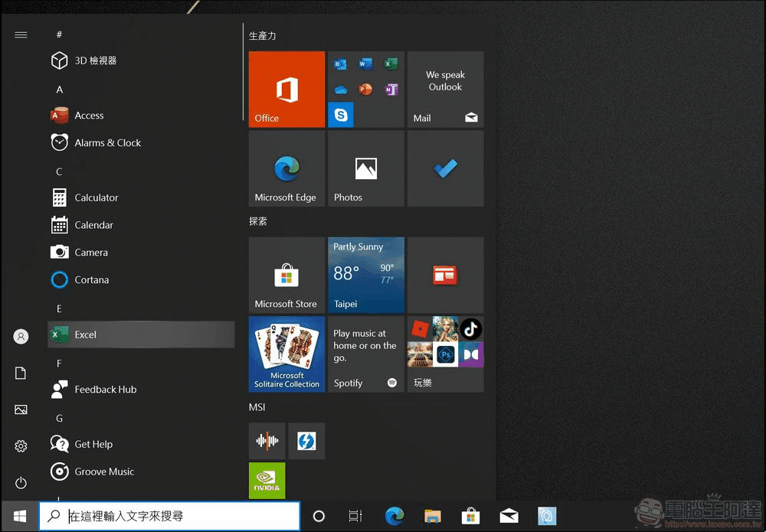Click the letter "E" header in the app list
Screen dimensions: 766x532
[59, 308]
